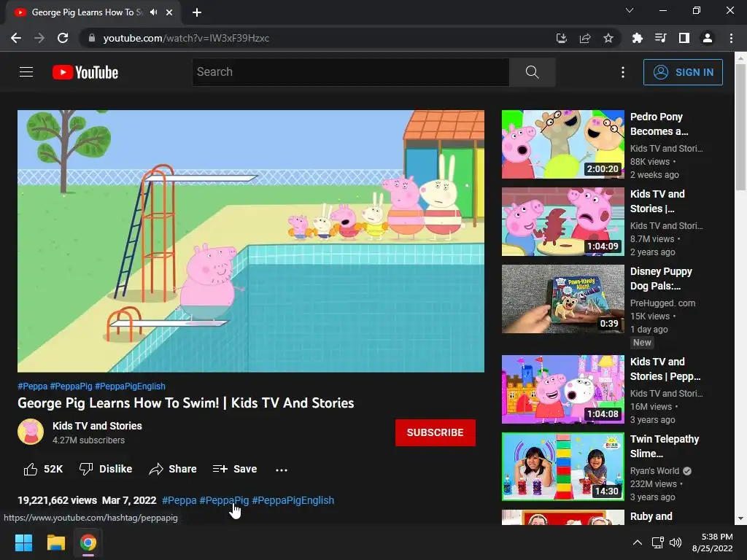Screen dimensions: 747x560
Task: Click #PeppaPig hashtag next to the date
Action: point(224,500)
